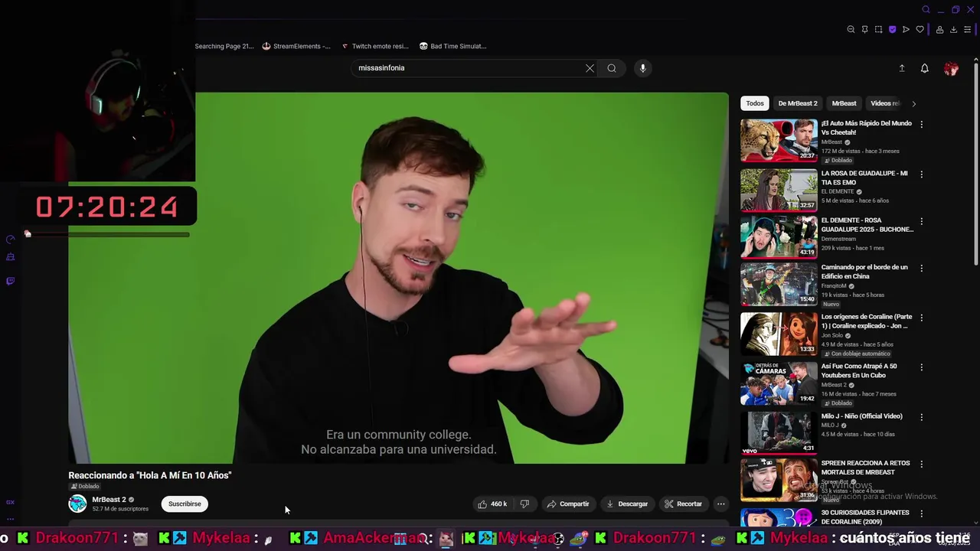Open GX Control speedometer sidebar icon

10,240
